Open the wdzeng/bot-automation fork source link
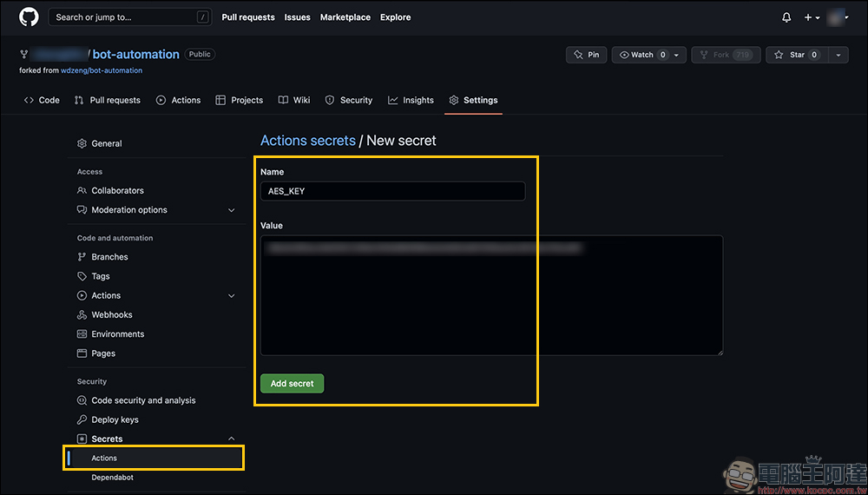 tap(102, 70)
